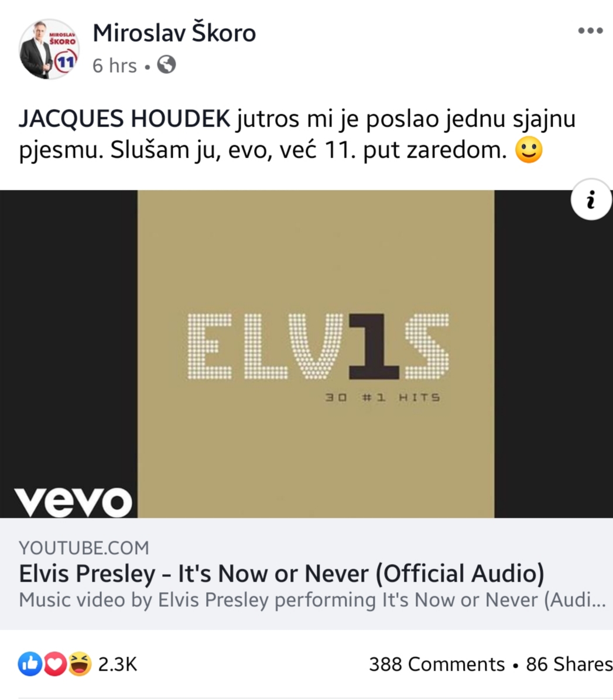This screenshot has width=613, height=700.
Task: Click the info icon on video preview
Action: [x=591, y=200]
